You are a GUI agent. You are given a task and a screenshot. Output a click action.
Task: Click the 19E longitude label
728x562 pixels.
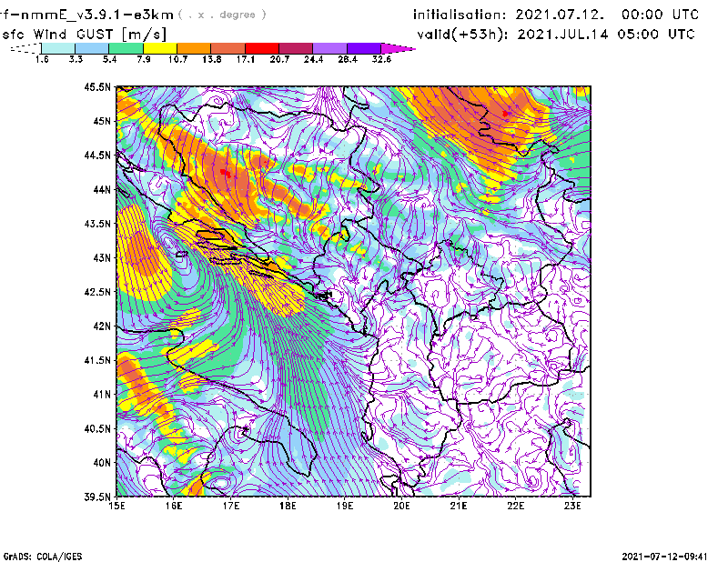click(345, 506)
